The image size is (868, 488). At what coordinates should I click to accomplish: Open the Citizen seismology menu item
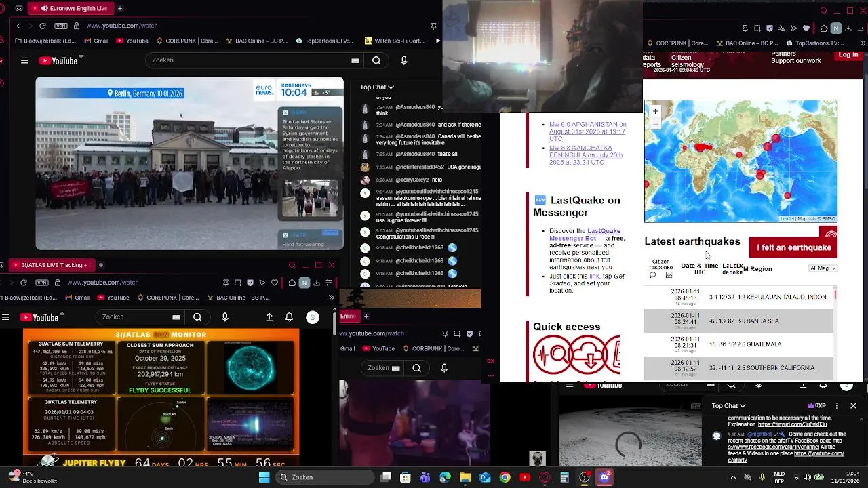[x=687, y=62]
